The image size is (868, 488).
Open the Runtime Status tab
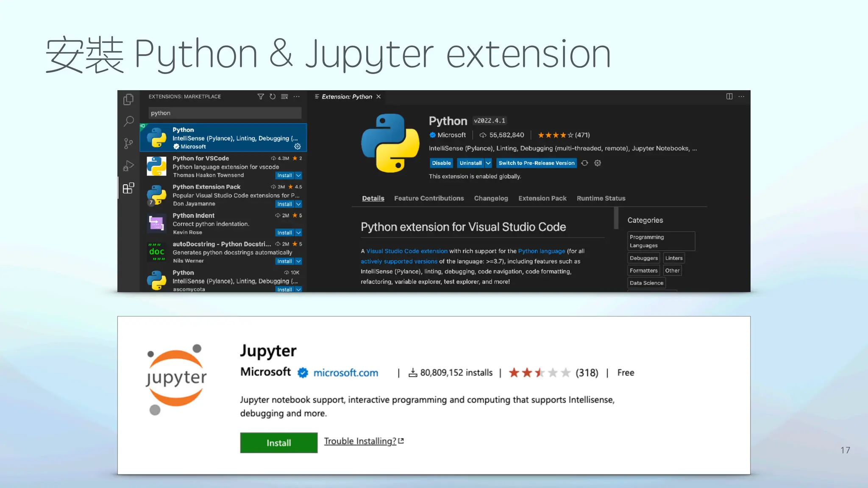coord(601,198)
